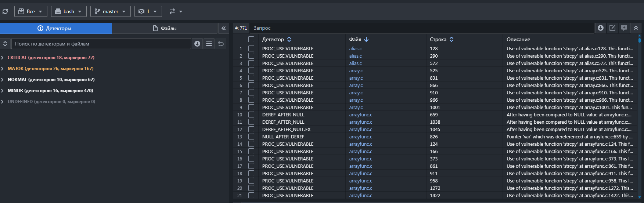644x203 pixels.
Task: Check the row 10 DEREF_AFTER_NULL checkbox
Action: pos(251,115)
